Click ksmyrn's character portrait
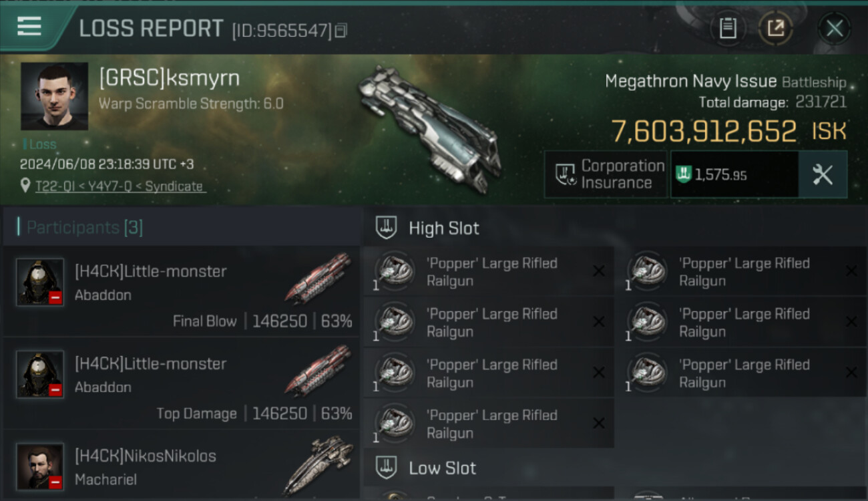Viewport: 868px width, 501px height. pyautogui.click(x=54, y=96)
